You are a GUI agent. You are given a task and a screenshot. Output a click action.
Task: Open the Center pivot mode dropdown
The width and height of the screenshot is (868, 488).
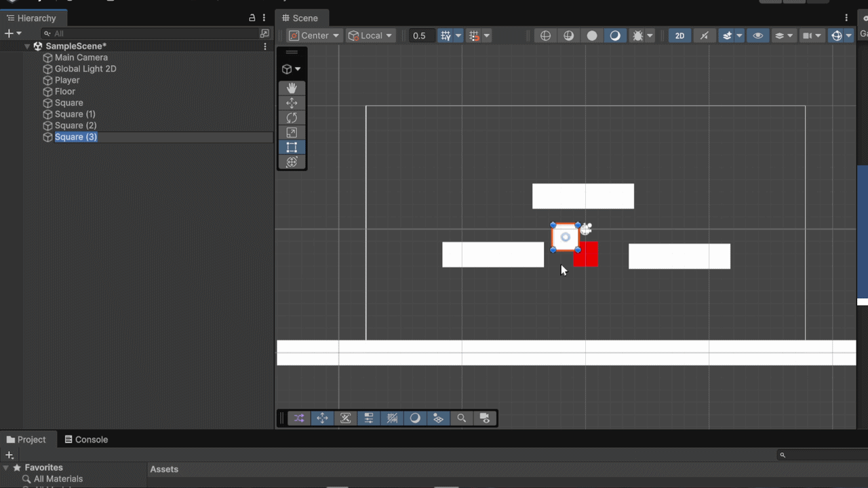314,35
